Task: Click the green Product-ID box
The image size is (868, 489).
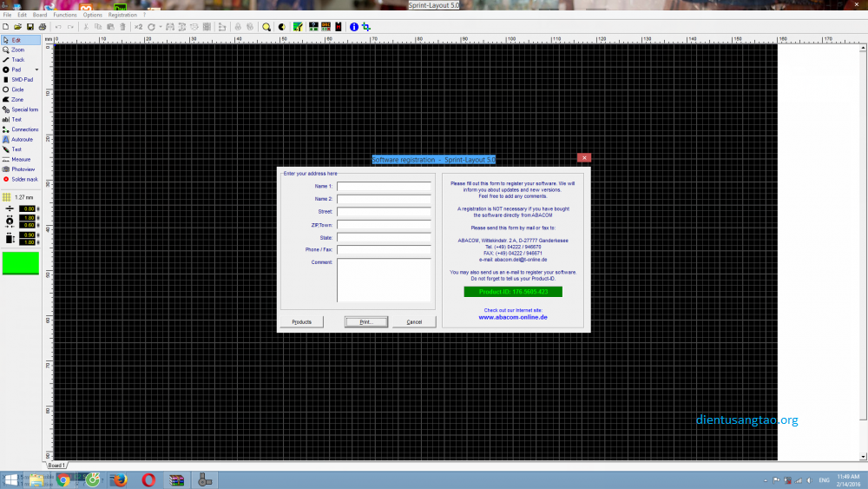Action: click(x=513, y=292)
